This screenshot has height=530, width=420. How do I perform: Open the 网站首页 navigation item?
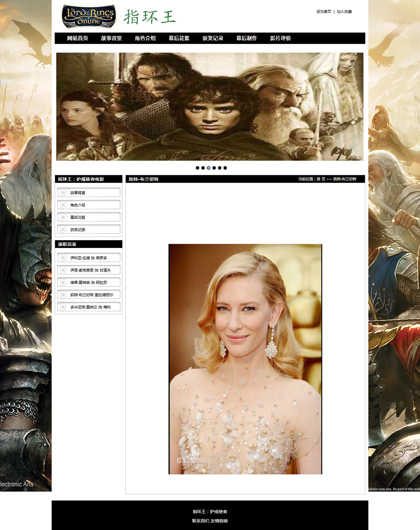pyautogui.click(x=78, y=38)
